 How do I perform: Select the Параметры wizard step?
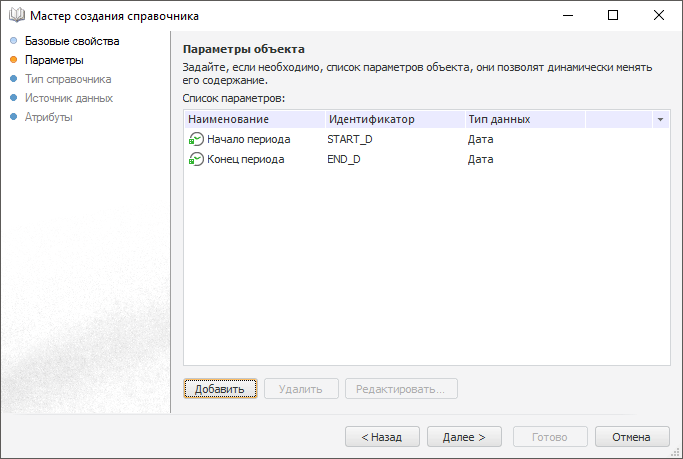tap(54, 60)
